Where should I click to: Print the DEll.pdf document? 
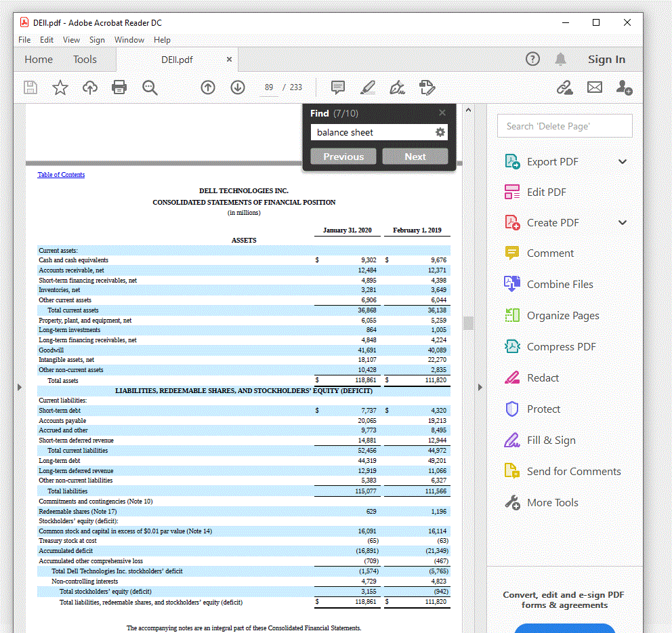pos(119,87)
